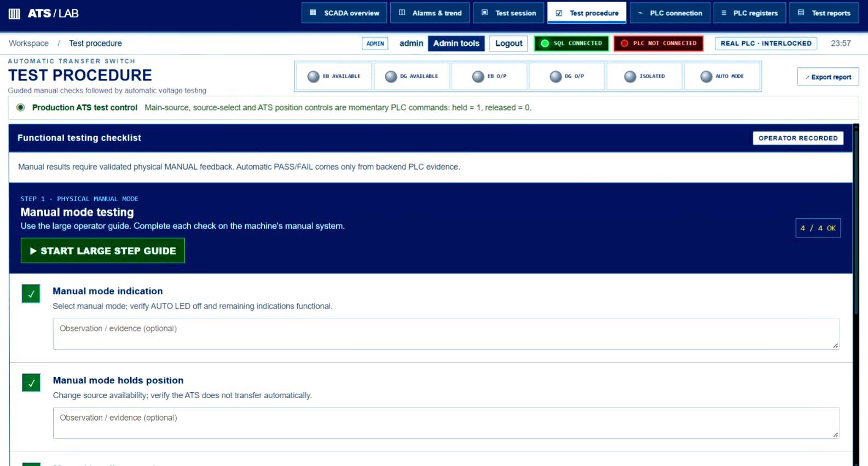Go to the Test session tab
The height and width of the screenshot is (466, 868).
[508, 13]
